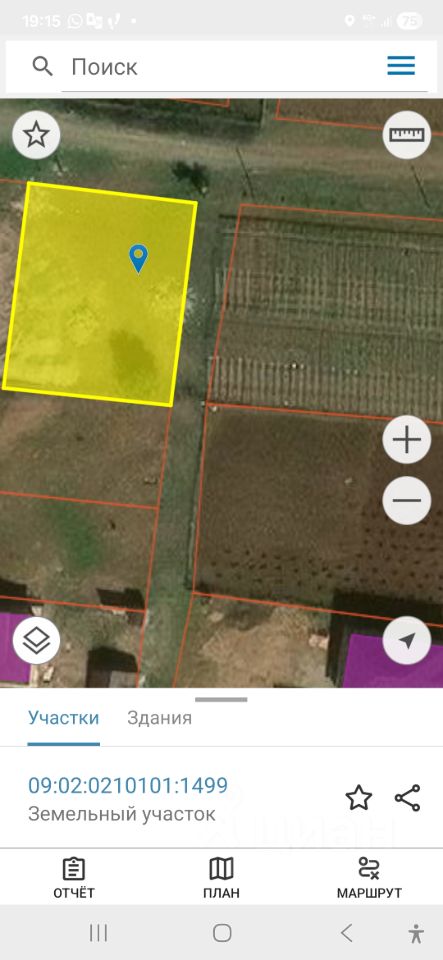The image size is (443, 960).
Task: Open the ОТЧЁТ report button
Action: pyautogui.click(x=74, y=879)
